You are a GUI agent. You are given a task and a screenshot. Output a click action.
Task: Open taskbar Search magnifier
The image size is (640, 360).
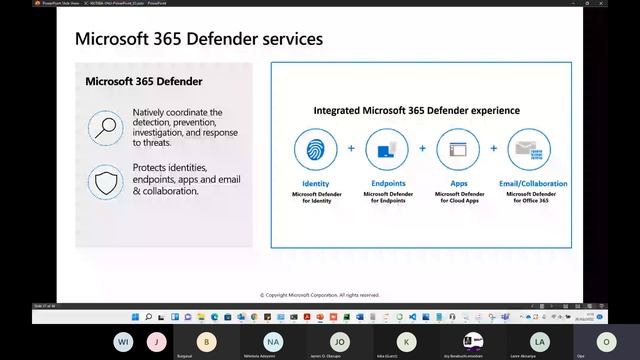tap(149, 317)
